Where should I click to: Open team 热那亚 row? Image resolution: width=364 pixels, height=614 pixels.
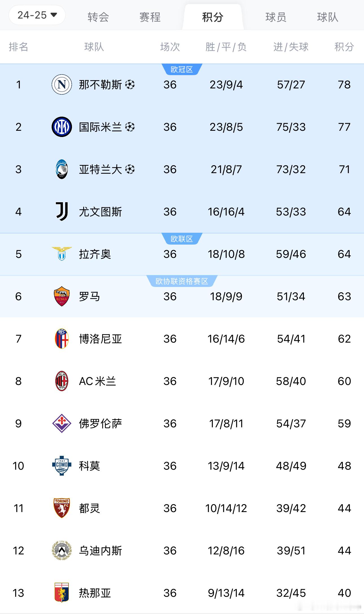182,593
